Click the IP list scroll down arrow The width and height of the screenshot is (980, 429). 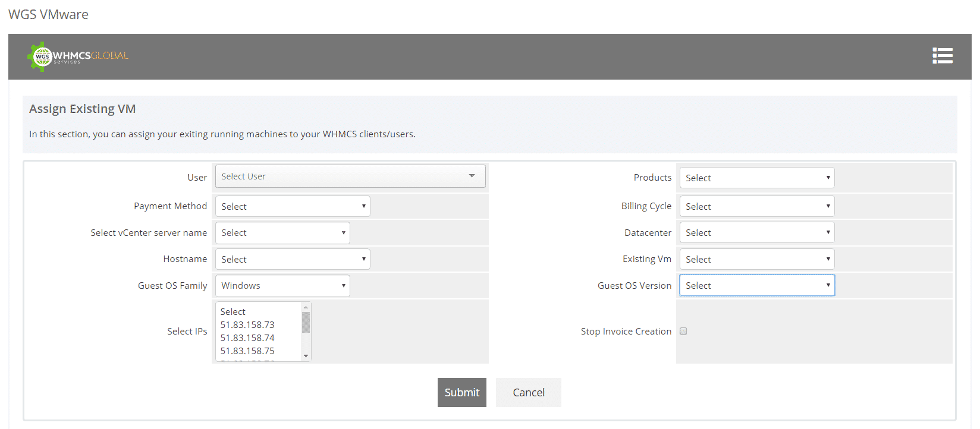[306, 356]
